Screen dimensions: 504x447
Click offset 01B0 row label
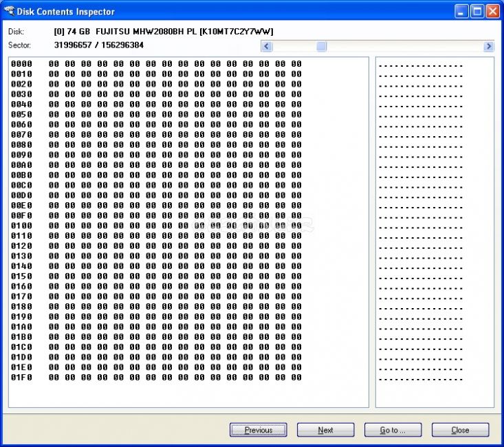(21, 337)
